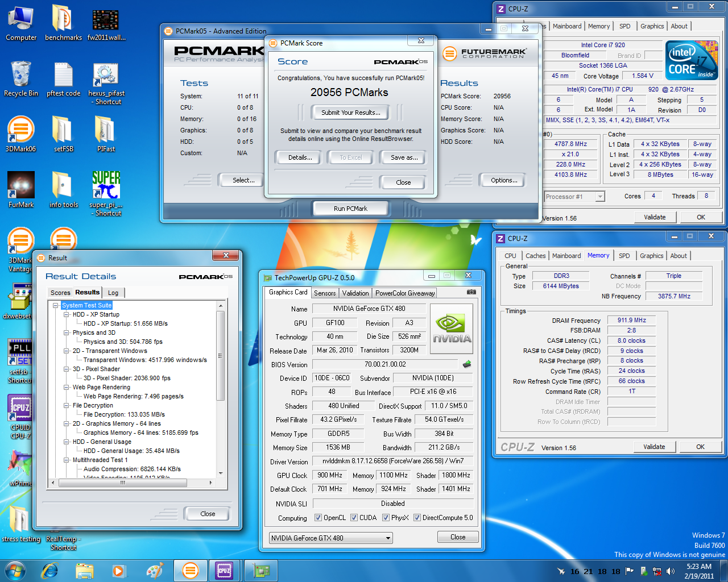The height and width of the screenshot is (582, 728).
Task: Select the fw2011wall image file icon
Action: [106, 23]
